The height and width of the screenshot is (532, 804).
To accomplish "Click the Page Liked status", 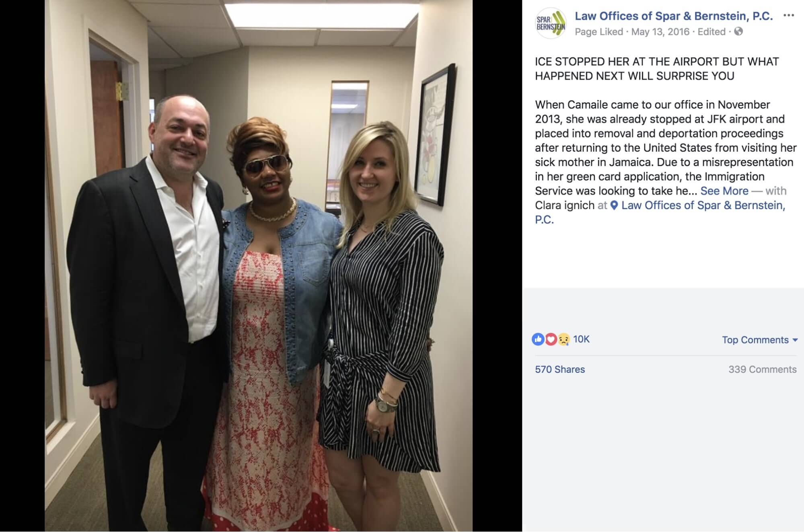I will click(x=599, y=32).
